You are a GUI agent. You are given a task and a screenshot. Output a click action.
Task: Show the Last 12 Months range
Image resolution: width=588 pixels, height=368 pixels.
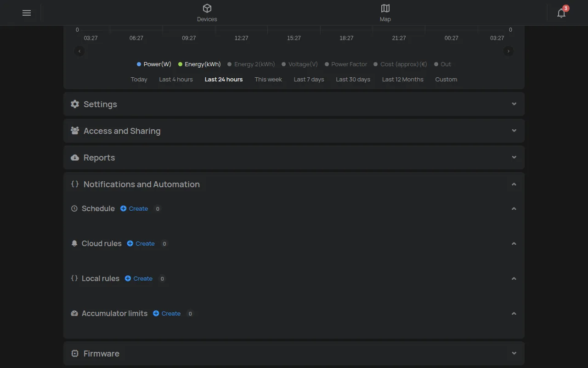click(403, 80)
